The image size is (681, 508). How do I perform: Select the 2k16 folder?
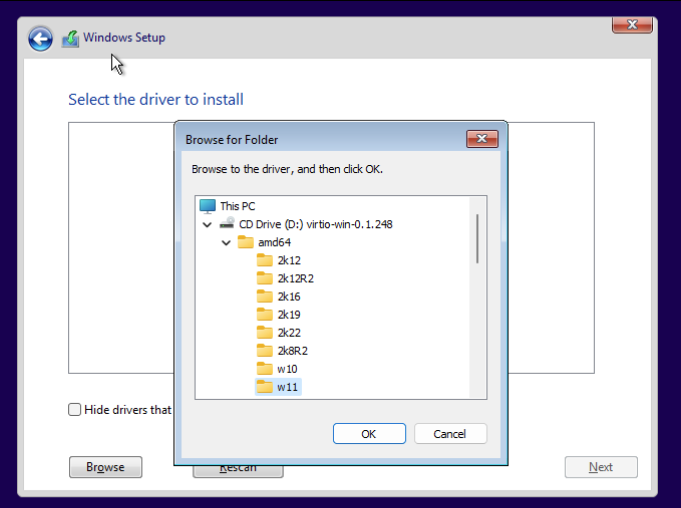pos(288,297)
